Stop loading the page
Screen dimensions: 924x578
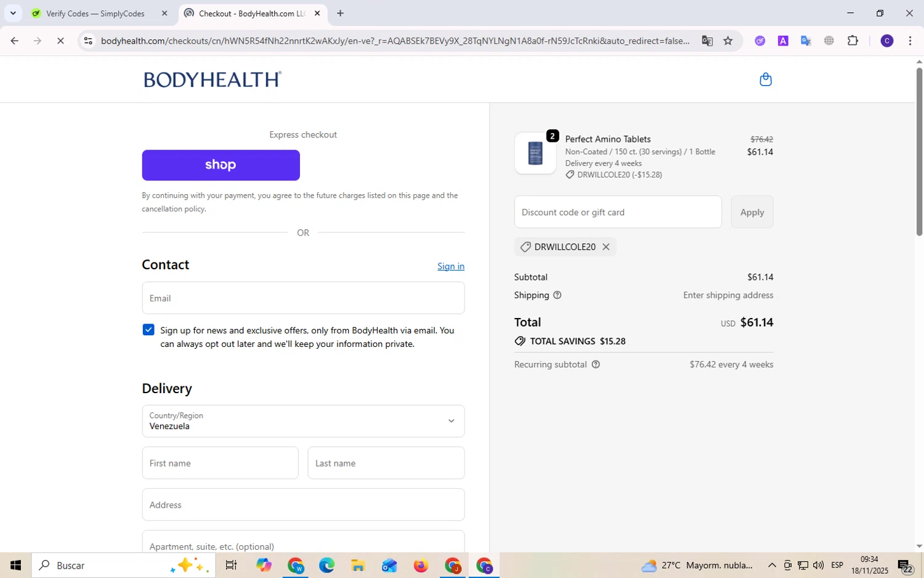(x=60, y=41)
